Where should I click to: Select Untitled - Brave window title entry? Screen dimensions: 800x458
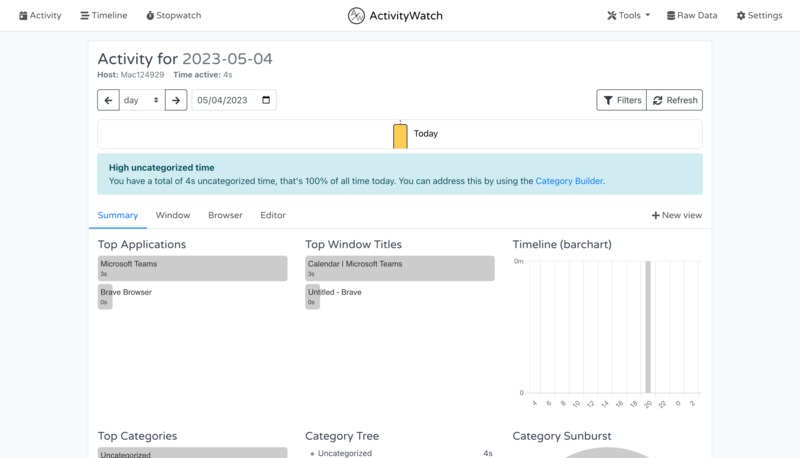coord(334,296)
